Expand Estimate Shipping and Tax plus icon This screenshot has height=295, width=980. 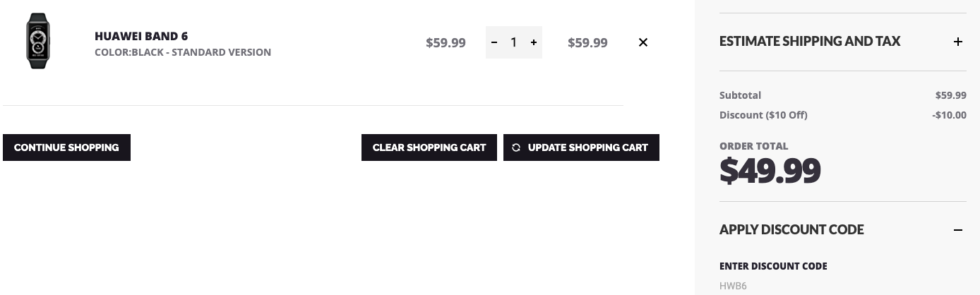click(x=958, y=42)
